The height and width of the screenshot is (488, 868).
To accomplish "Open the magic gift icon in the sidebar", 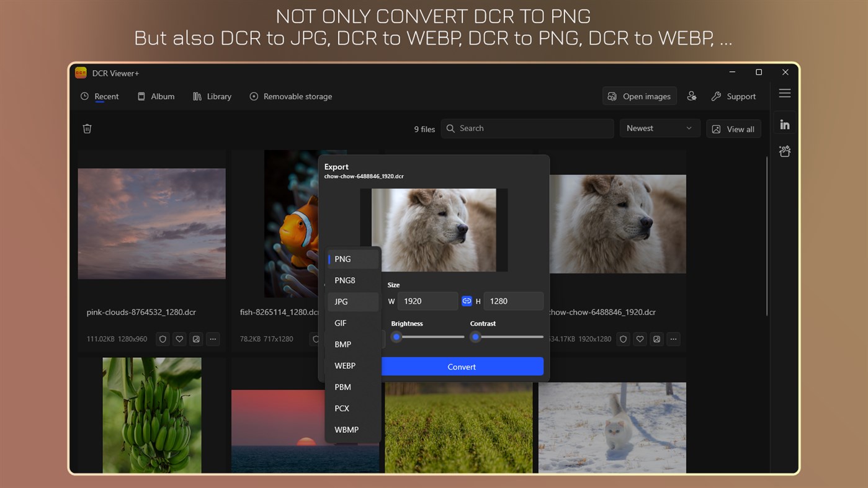I will click(784, 151).
